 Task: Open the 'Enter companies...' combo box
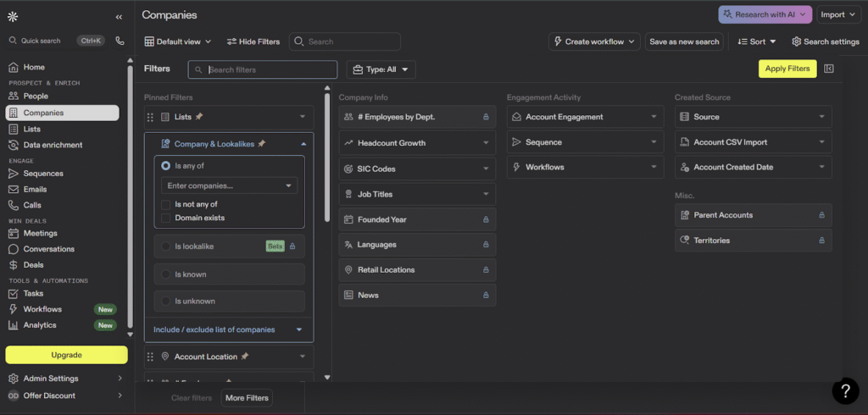click(x=229, y=185)
